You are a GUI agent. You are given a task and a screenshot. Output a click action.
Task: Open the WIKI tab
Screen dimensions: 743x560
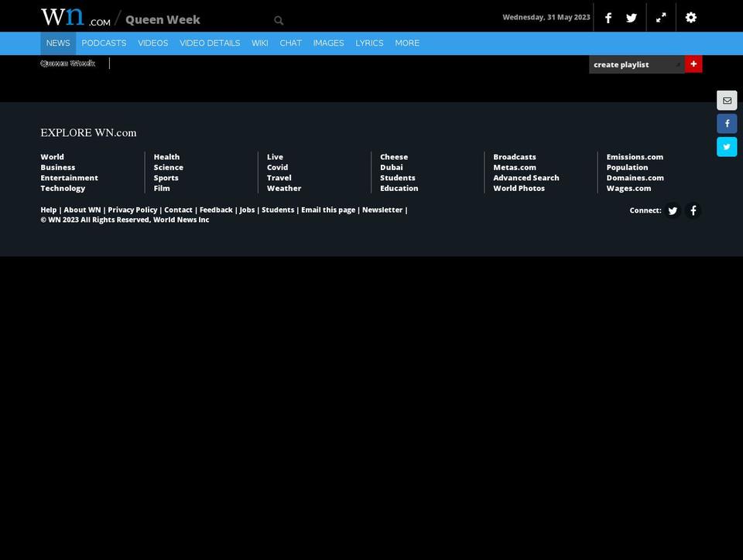260,43
